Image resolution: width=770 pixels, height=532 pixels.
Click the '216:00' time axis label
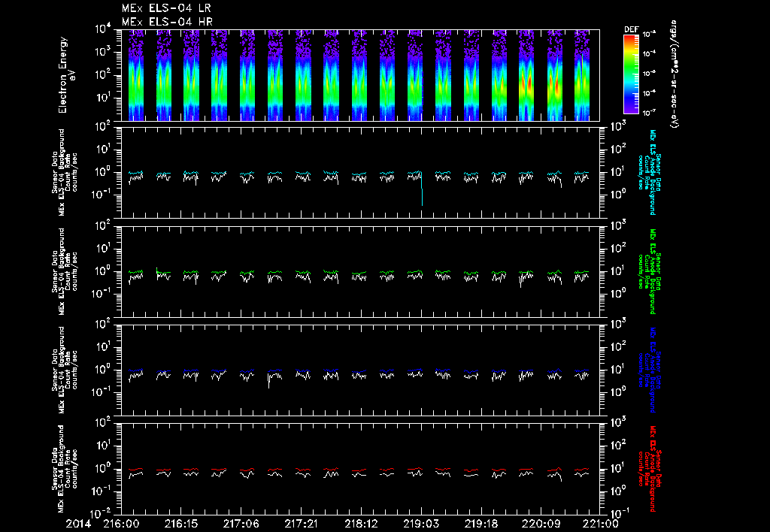[121, 524]
